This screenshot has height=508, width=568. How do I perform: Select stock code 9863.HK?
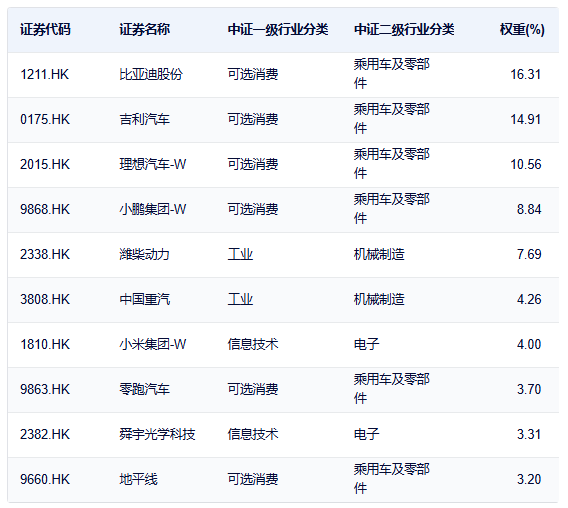(x=45, y=390)
